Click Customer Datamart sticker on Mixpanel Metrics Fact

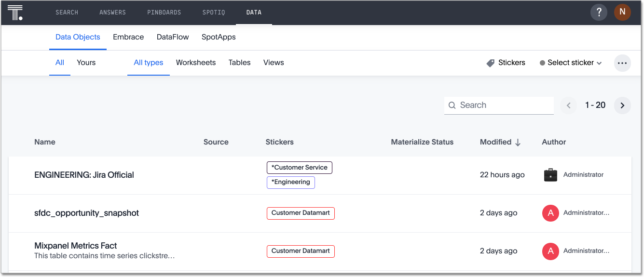[x=301, y=251]
